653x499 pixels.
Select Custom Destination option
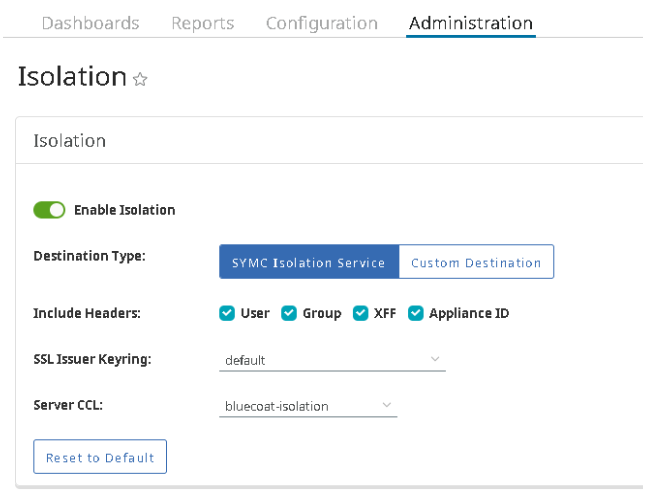point(476,262)
